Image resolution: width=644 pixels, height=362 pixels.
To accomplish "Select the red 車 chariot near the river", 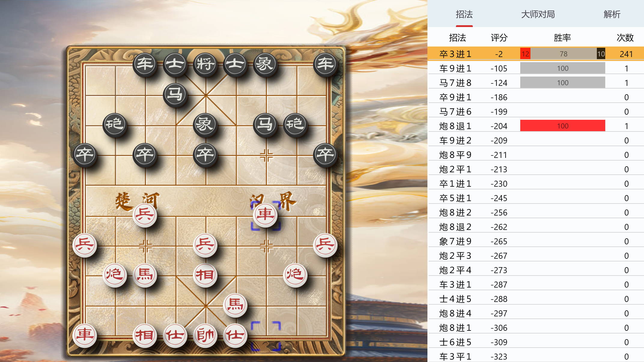I will click(266, 215).
